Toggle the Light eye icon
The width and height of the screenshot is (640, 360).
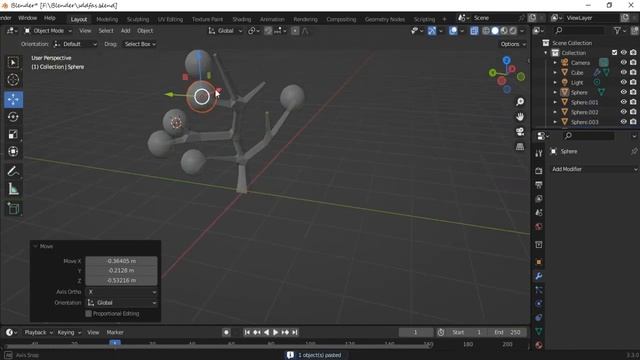click(623, 82)
